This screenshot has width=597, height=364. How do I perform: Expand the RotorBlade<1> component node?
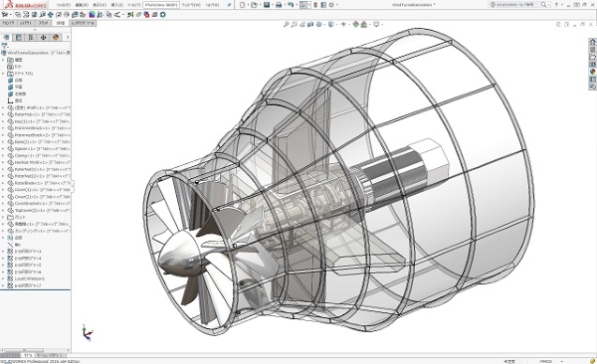3,183
